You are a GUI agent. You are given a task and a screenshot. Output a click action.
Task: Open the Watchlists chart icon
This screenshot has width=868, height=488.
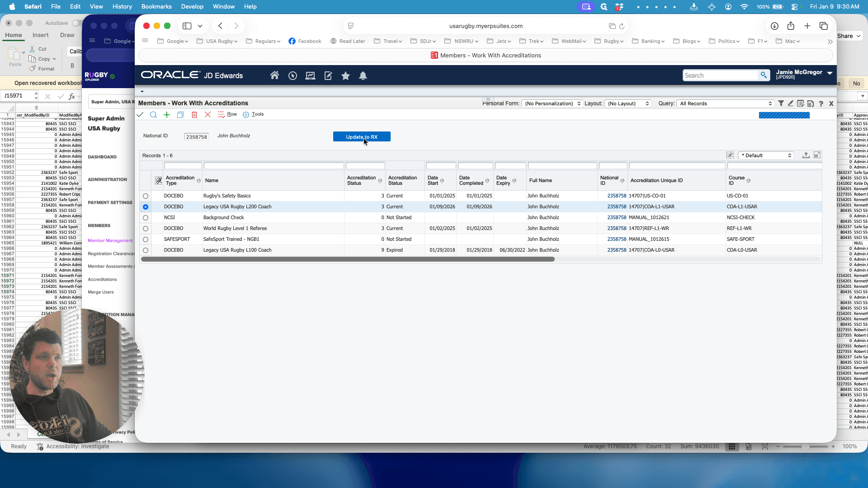[x=310, y=76]
